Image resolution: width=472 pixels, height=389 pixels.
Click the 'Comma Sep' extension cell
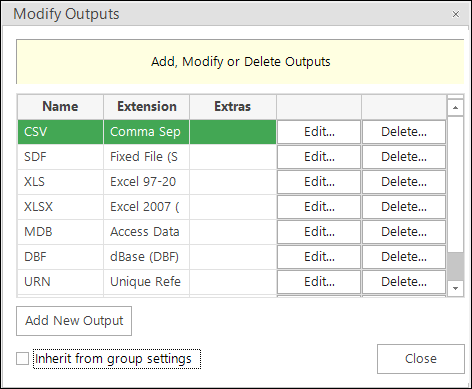147,132
